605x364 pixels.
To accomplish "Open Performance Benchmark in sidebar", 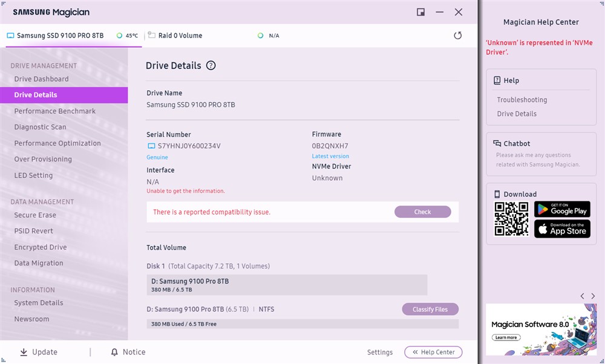I will pyautogui.click(x=55, y=111).
